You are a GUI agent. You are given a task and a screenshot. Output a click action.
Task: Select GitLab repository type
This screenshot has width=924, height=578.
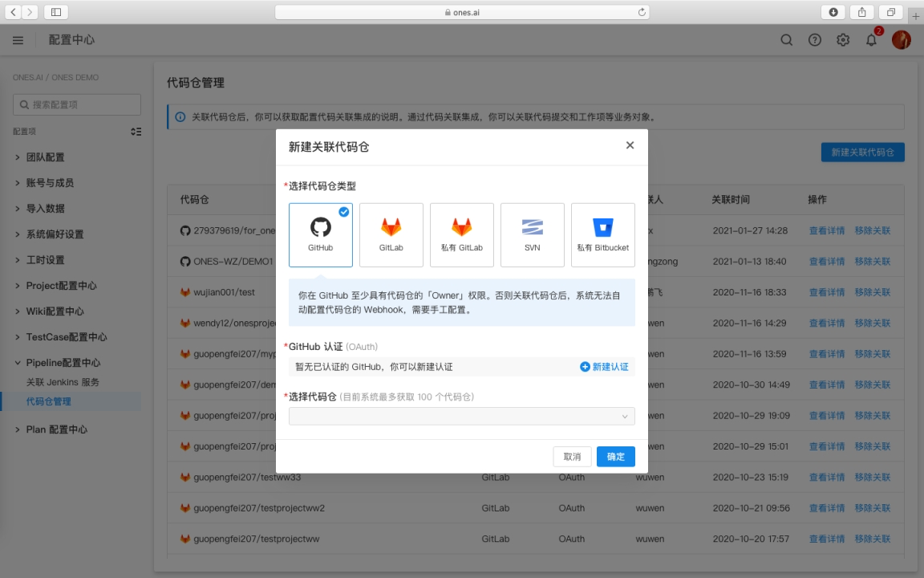(x=391, y=234)
